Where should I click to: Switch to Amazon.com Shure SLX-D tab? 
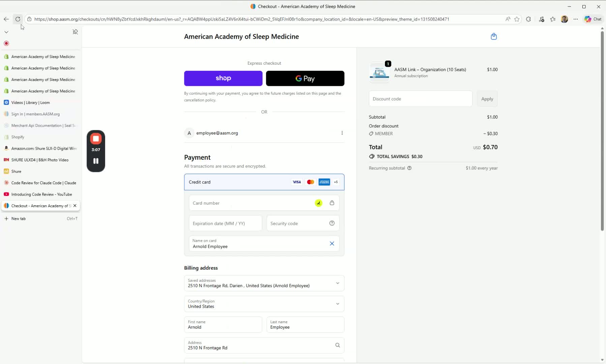click(x=41, y=148)
